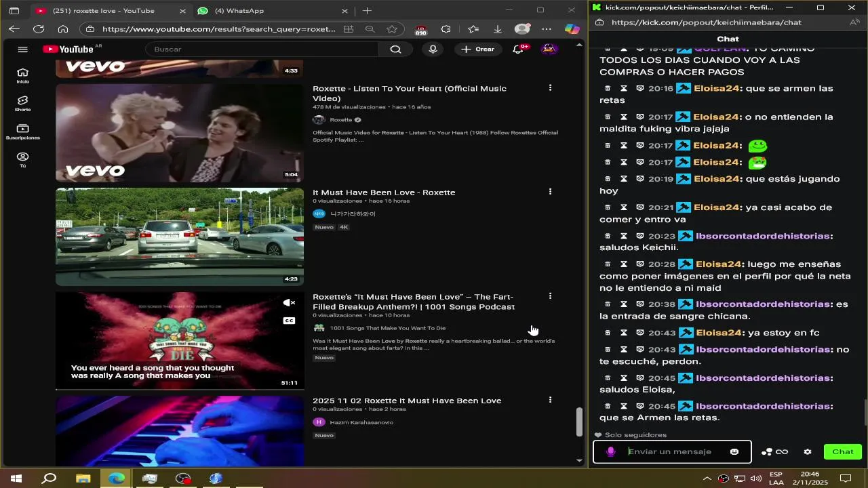The image size is (868, 488).
Task: Focus Enviar un mensaje chat field
Action: 672,451
